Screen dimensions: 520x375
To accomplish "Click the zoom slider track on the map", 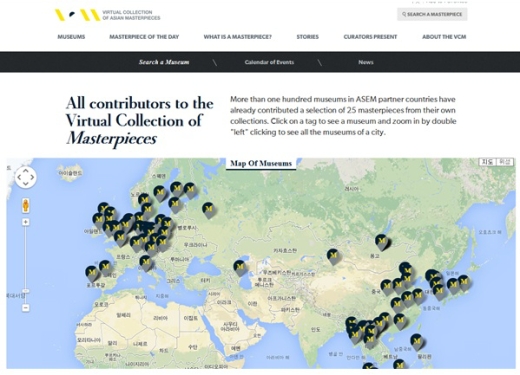I will coord(26,263).
